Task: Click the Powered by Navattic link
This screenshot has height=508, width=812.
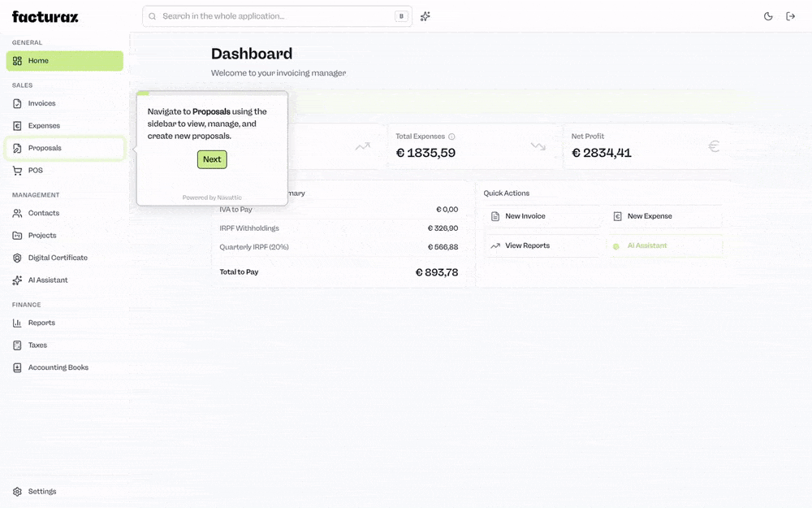Action: [212, 198]
